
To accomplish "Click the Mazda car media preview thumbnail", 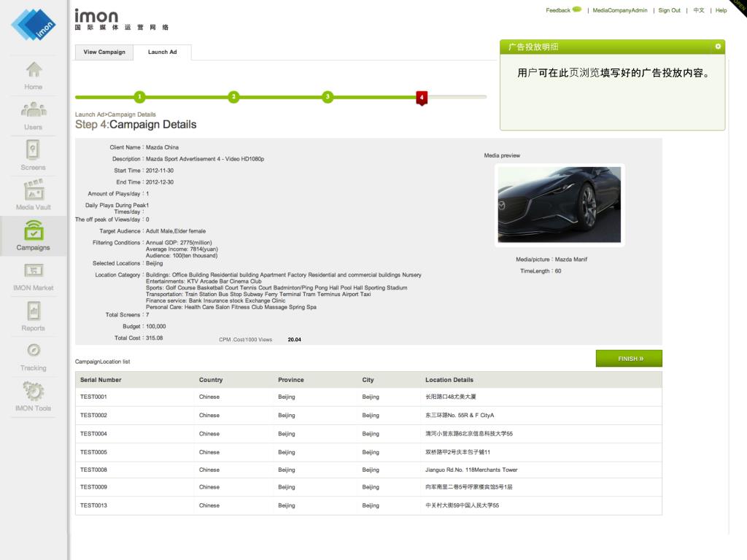I will click(560, 205).
